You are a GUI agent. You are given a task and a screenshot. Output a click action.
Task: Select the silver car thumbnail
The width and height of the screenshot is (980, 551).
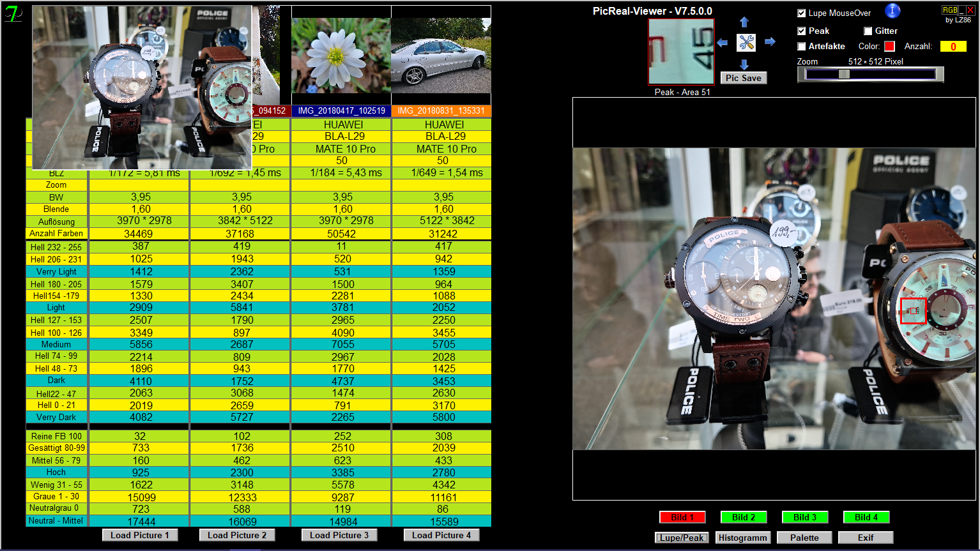(441, 56)
